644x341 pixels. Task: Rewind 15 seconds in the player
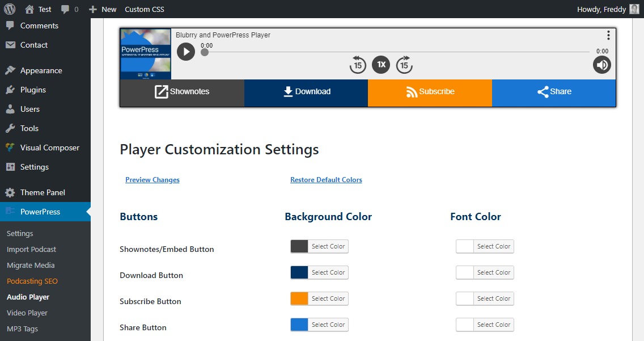[358, 65]
